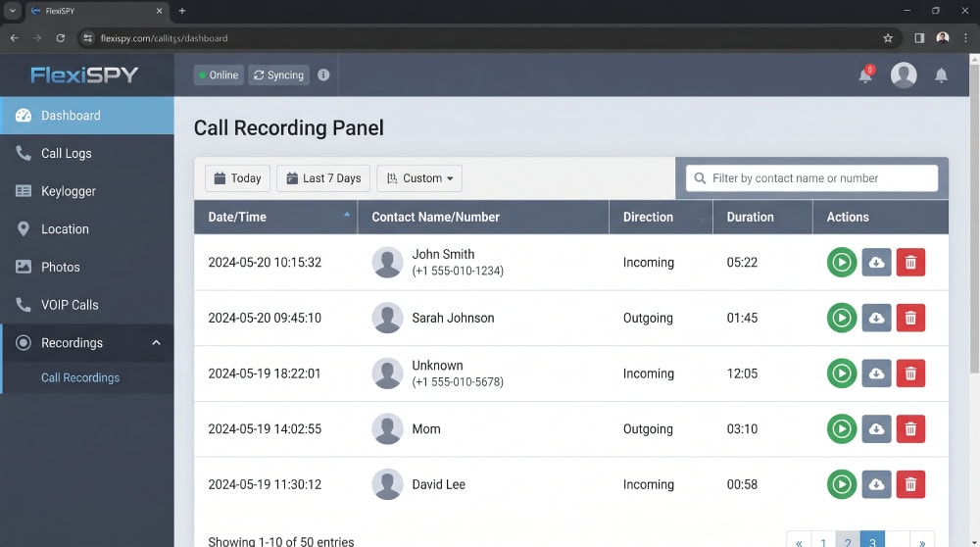The height and width of the screenshot is (547, 980).
Task: Delete the Sarah Johnson recording
Action: point(910,318)
